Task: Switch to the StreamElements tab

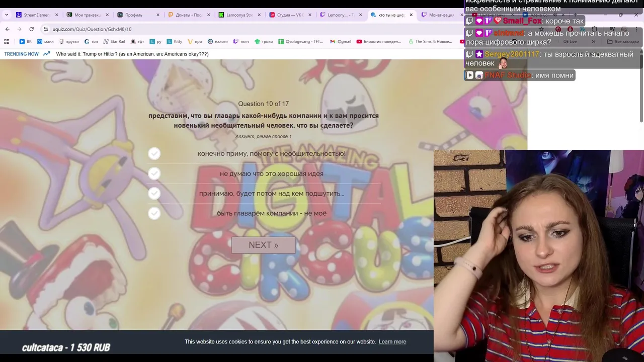Action: (37, 15)
